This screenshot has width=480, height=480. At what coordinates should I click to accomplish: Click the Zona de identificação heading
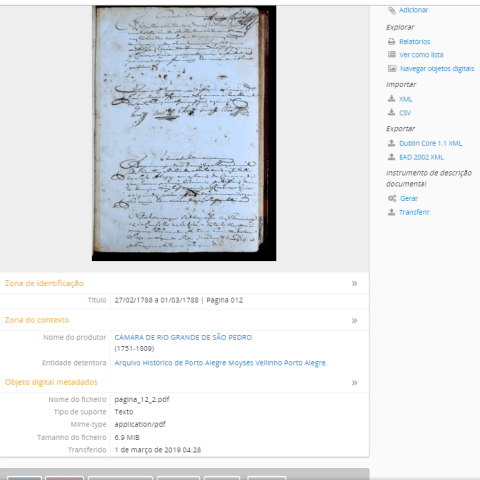(44, 283)
